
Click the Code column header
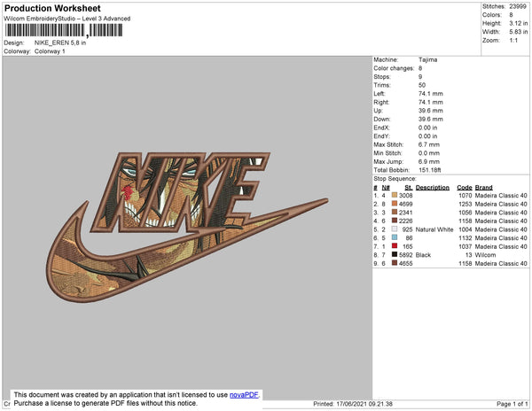(464, 188)
